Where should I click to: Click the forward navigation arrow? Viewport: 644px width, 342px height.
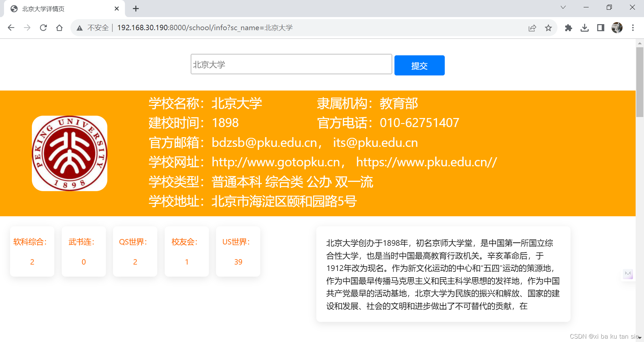[x=27, y=28]
